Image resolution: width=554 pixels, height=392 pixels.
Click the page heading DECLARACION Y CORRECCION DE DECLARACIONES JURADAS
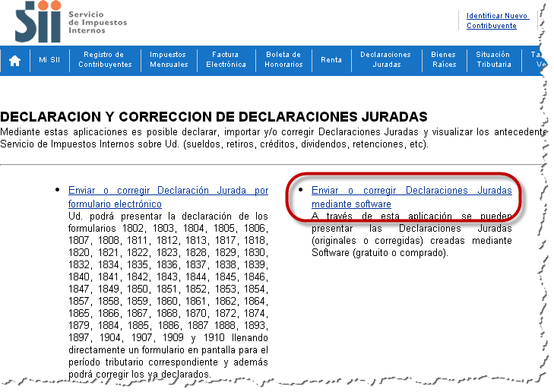tap(214, 116)
